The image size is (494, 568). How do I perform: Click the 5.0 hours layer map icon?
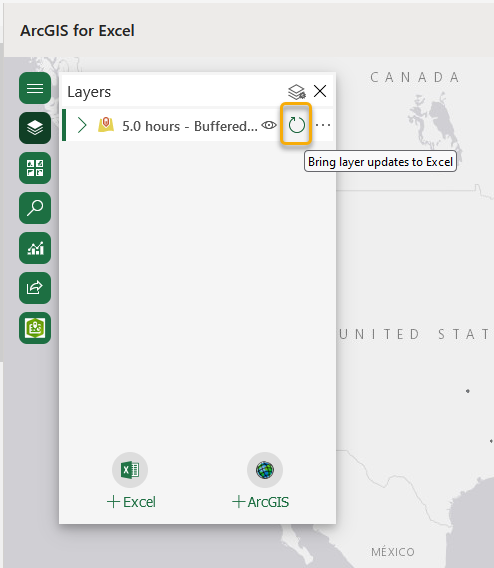[x=106, y=124]
